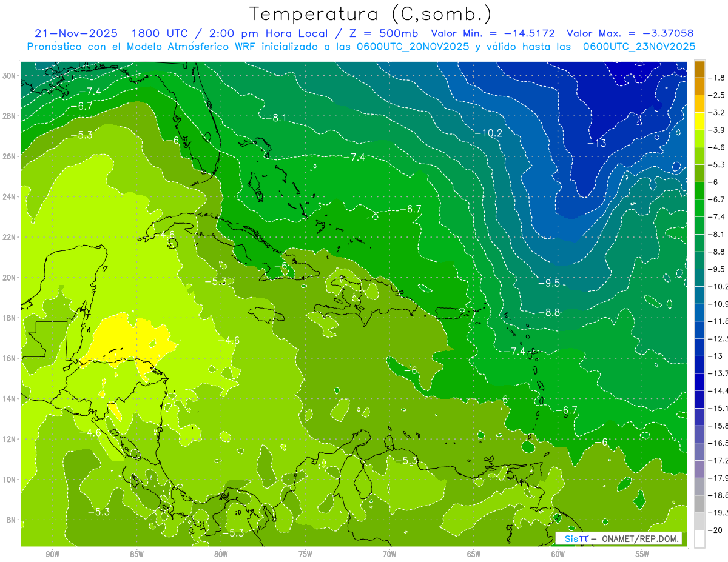728x562 pixels.
Task: Click the "ONAMET/REP.DOM." credit label
Action: 641,539
